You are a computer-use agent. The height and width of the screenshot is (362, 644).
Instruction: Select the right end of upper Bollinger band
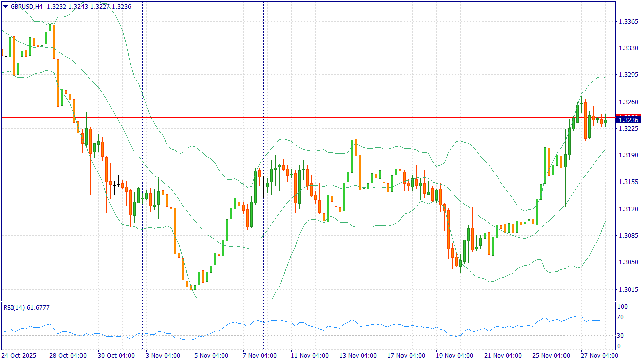pyautogui.click(x=604, y=78)
